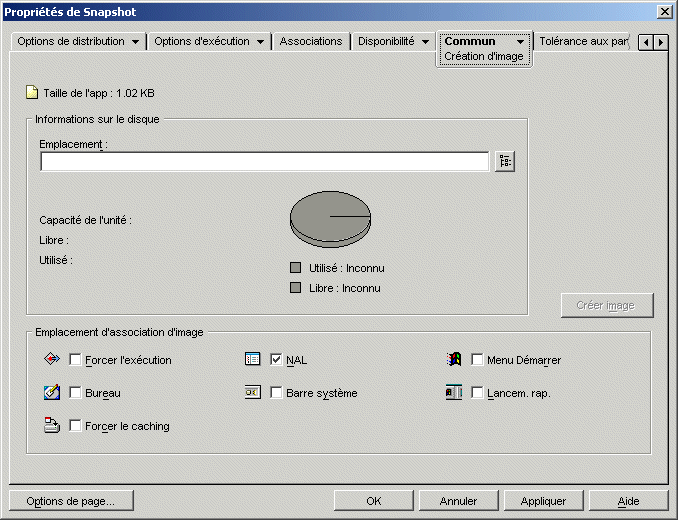Focus the Emplacement text field

coord(265,162)
